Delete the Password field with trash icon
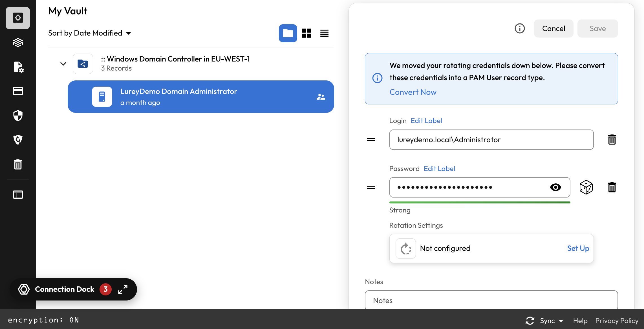 612,187
